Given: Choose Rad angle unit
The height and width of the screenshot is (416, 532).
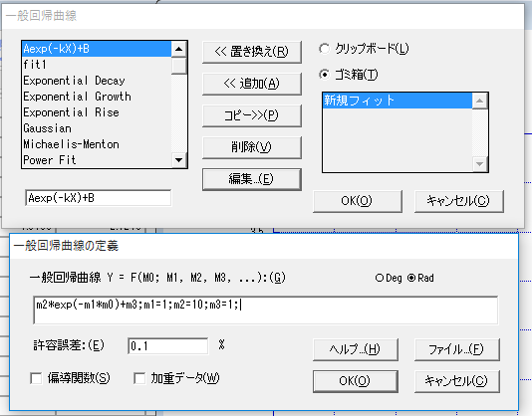Looking at the screenshot, I should tap(411, 278).
